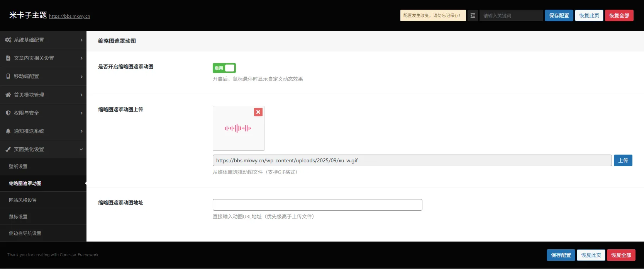The height and width of the screenshot is (269, 644).
Task: Click the home icon beside 首页模块管理
Action: [8, 95]
